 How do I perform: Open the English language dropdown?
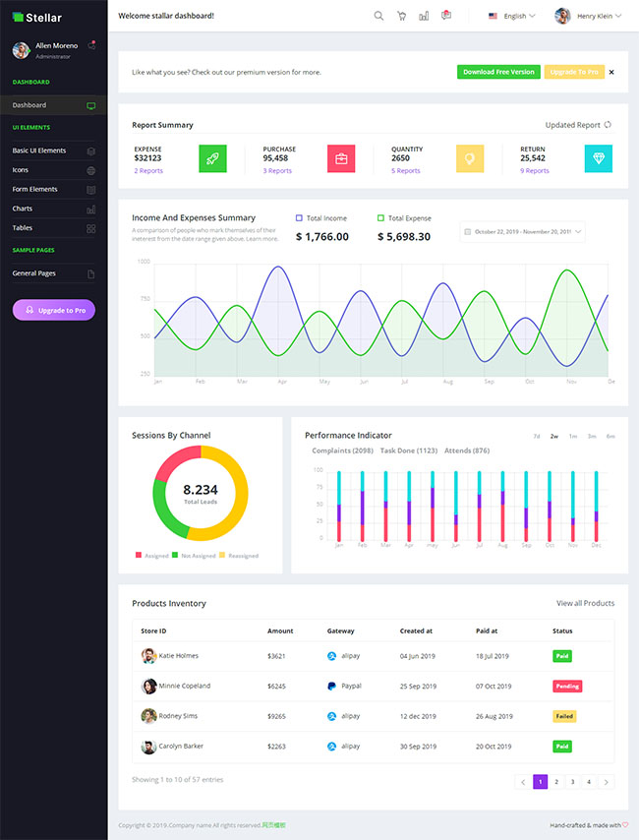[x=512, y=17]
